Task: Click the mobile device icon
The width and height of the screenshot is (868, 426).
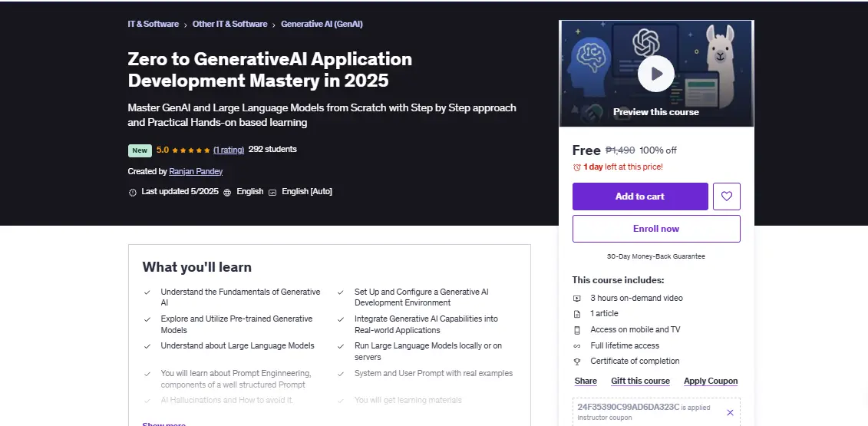Action: click(577, 329)
